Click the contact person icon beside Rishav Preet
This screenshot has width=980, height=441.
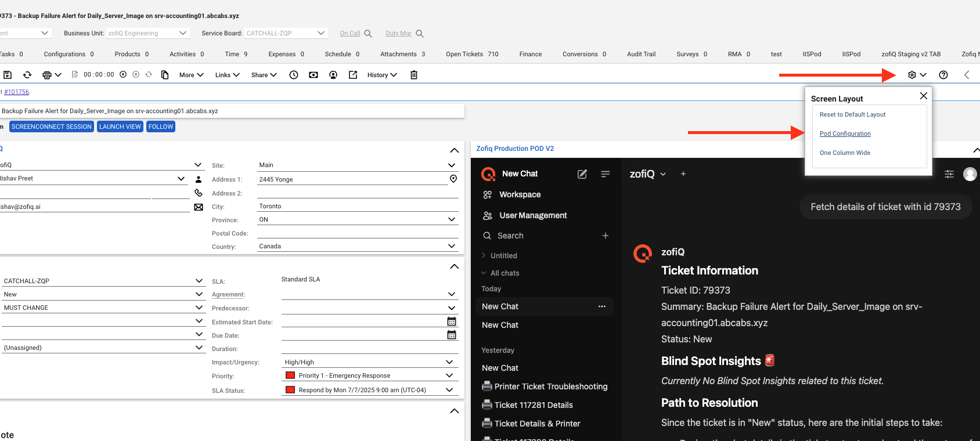pos(199,179)
